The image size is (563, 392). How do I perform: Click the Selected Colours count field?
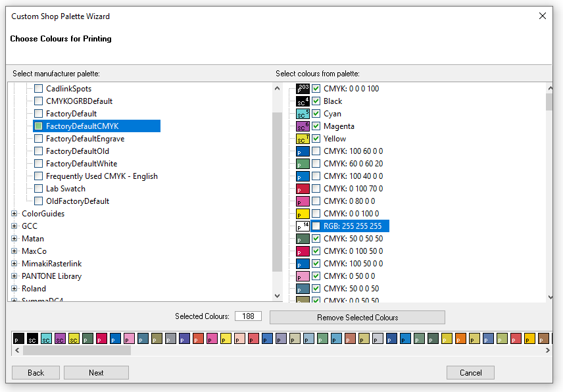pyautogui.click(x=248, y=316)
